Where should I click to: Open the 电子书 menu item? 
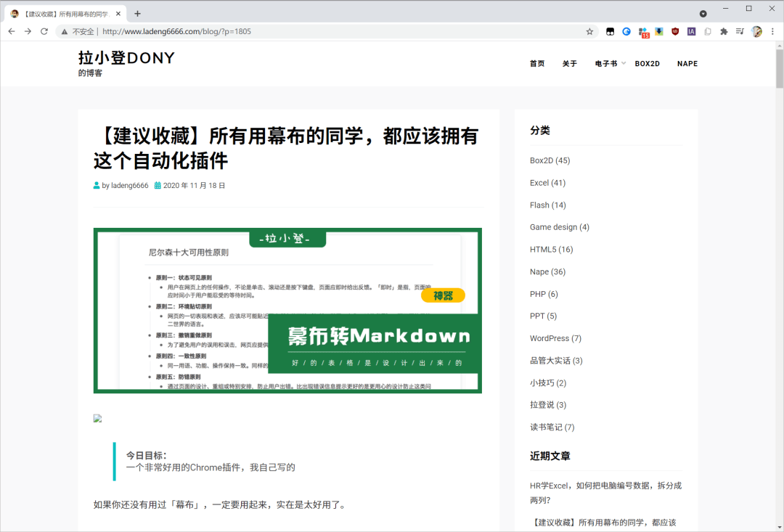point(606,63)
